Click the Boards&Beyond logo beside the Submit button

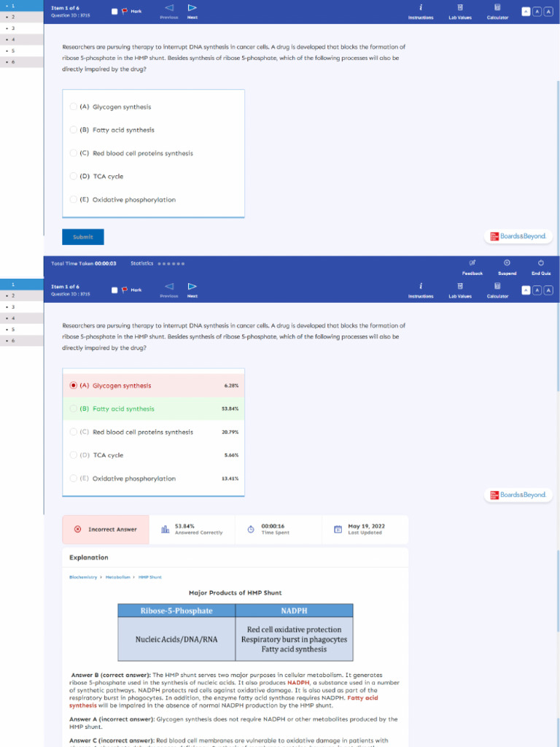point(518,236)
